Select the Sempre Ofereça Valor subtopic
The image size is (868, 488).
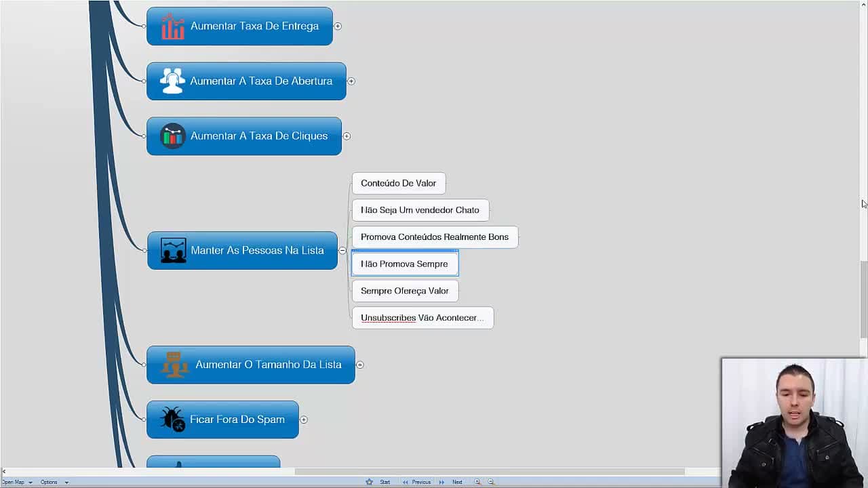click(x=405, y=291)
